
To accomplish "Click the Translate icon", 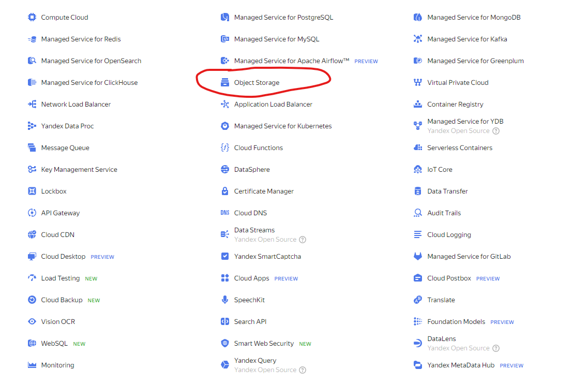I will pyautogui.click(x=418, y=300).
